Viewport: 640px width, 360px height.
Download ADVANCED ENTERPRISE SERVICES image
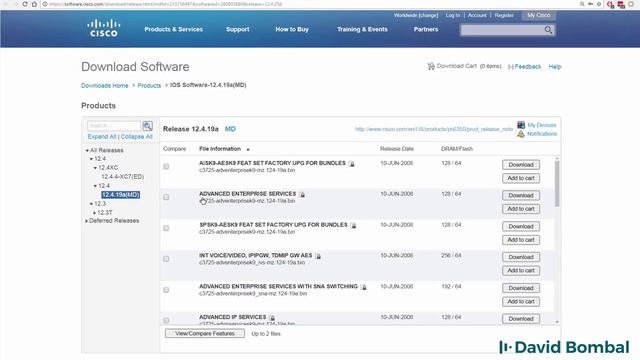pyautogui.click(x=521, y=195)
